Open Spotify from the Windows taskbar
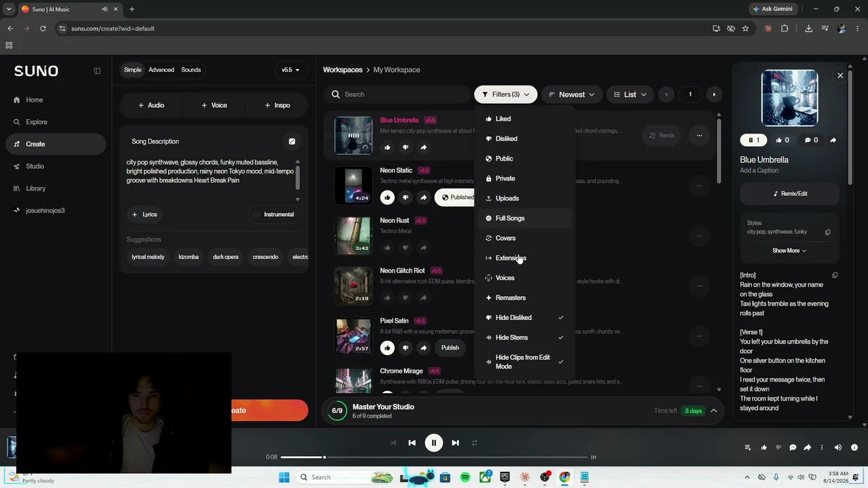 point(465,477)
